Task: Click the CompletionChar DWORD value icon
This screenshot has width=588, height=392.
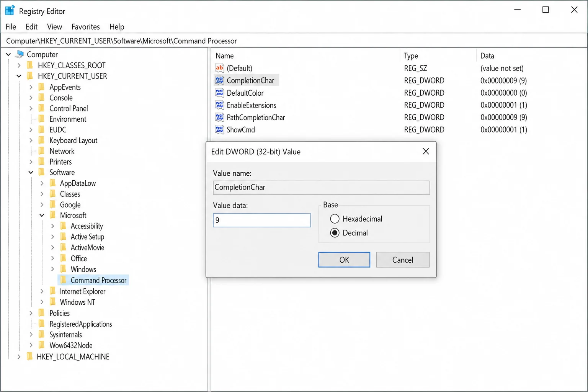Action: click(x=219, y=80)
